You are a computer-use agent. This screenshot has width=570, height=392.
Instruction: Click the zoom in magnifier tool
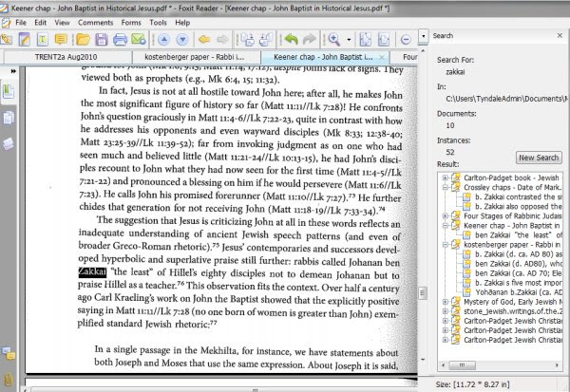(334, 39)
